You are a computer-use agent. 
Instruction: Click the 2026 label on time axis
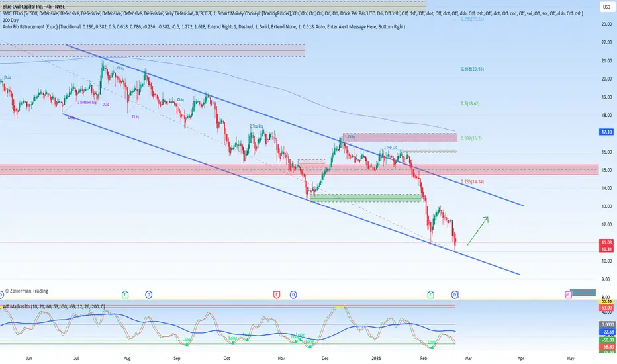pyautogui.click(x=376, y=359)
